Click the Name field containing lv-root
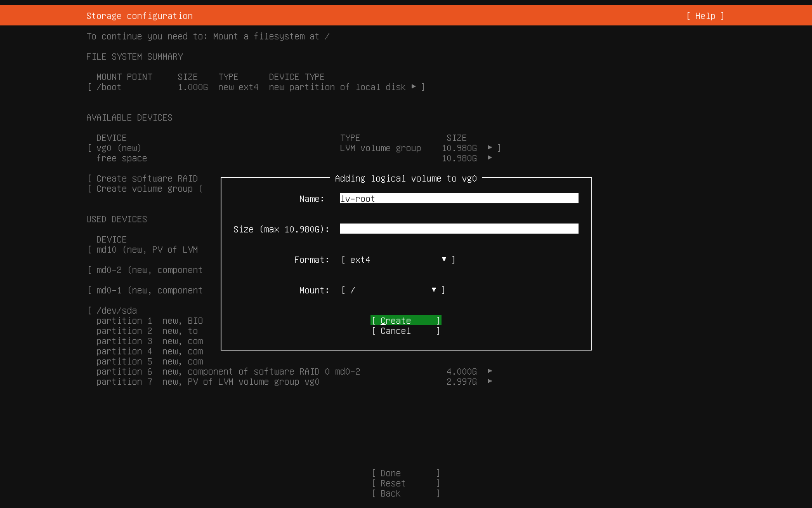This screenshot has height=508, width=812. (459, 199)
